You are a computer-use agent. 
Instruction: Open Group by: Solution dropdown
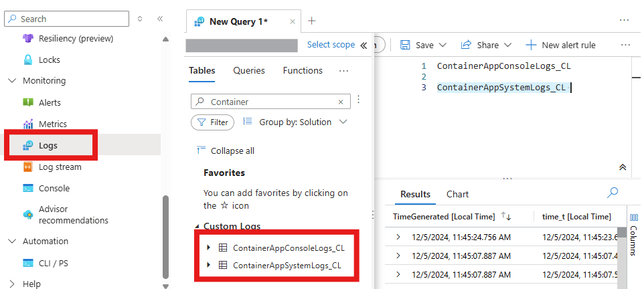coord(295,122)
